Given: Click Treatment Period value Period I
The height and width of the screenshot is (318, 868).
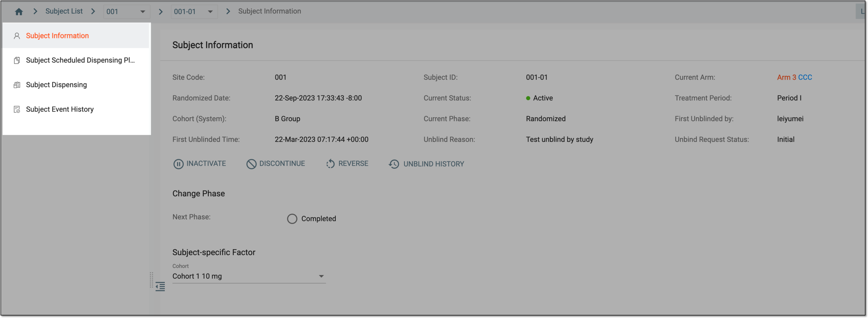Looking at the screenshot, I should [789, 98].
